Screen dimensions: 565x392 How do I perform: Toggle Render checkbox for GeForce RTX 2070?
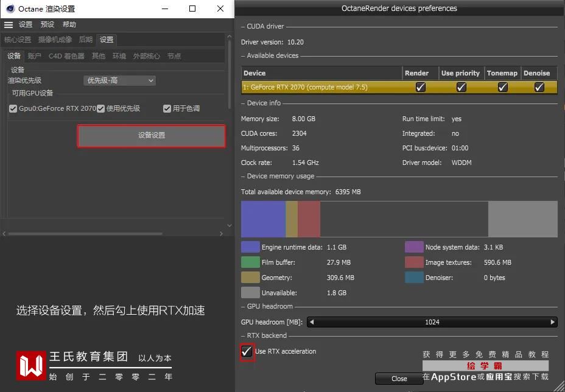421,87
